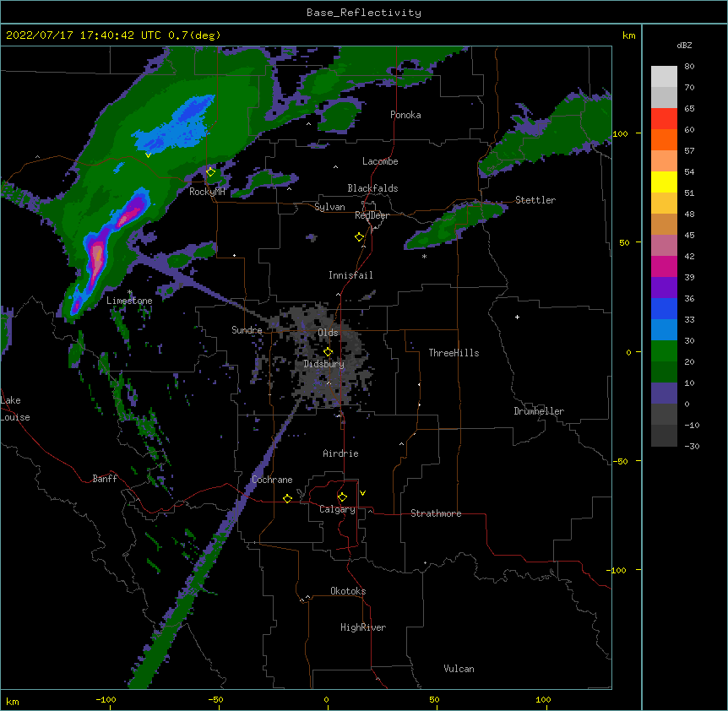
Task: Pick the magenta 39-42 dBZ legend swatch
Action: click(x=664, y=266)
